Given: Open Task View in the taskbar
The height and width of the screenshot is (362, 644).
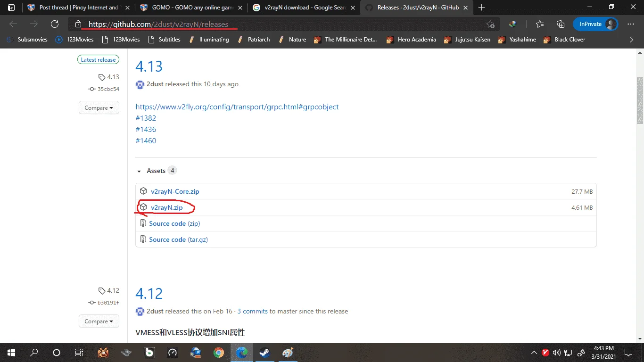Looking at the screenshot, I should tap(79, 353).
